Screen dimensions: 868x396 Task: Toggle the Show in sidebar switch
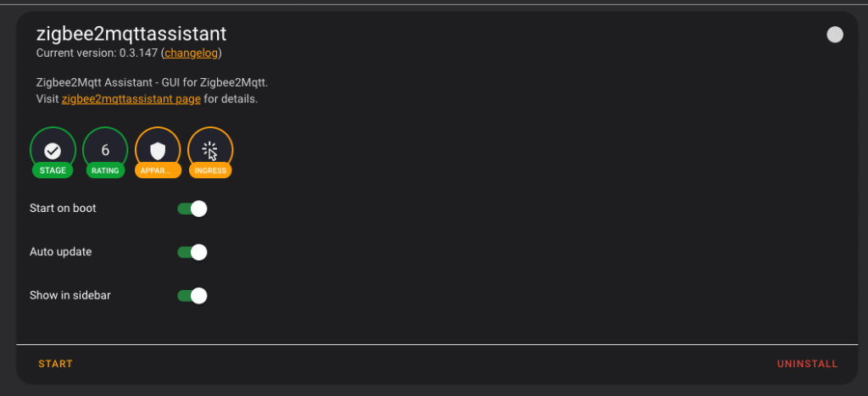(192, 295)
